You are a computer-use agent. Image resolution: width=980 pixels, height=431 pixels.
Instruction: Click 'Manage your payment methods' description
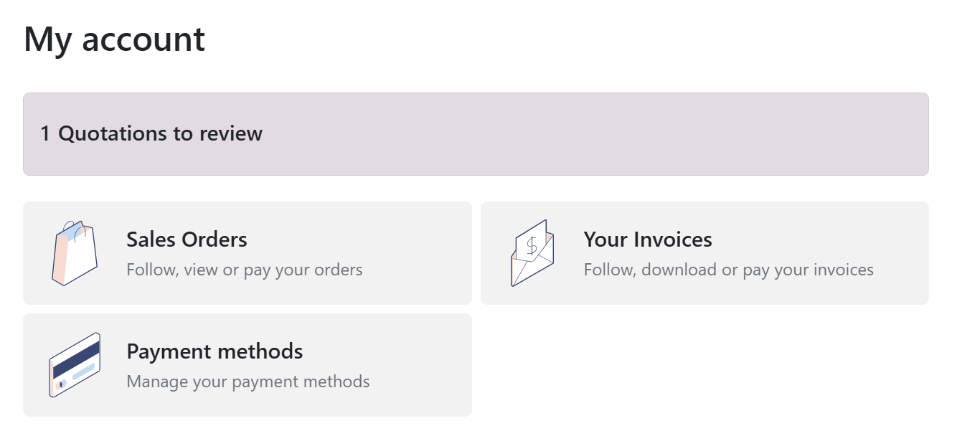point(248,382)
